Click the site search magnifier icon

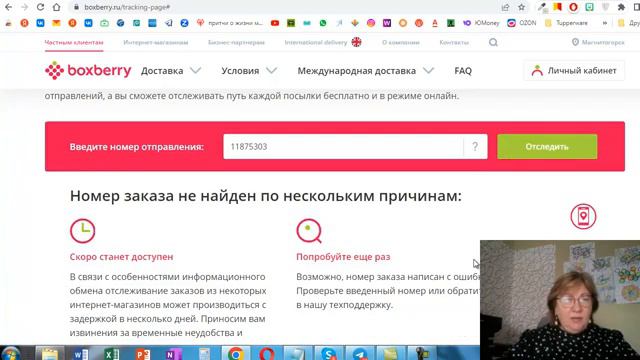tap(493, 42)
